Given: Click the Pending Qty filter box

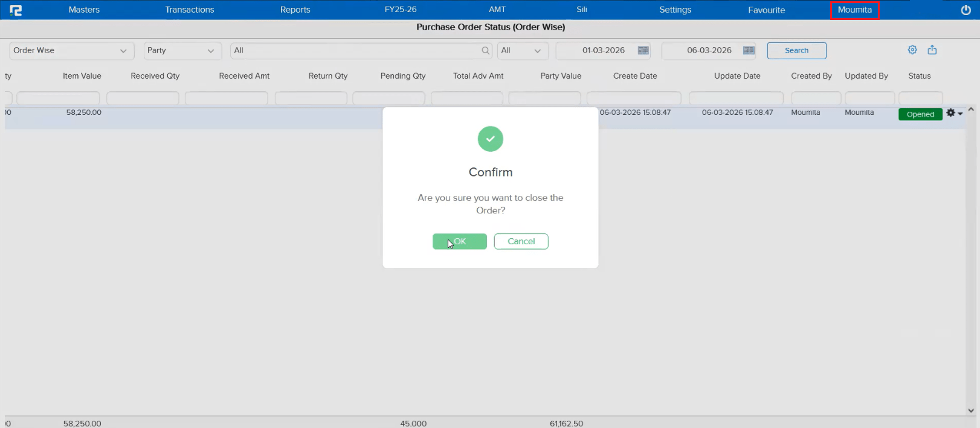Looking at the screenshot, I should (388, 98).
